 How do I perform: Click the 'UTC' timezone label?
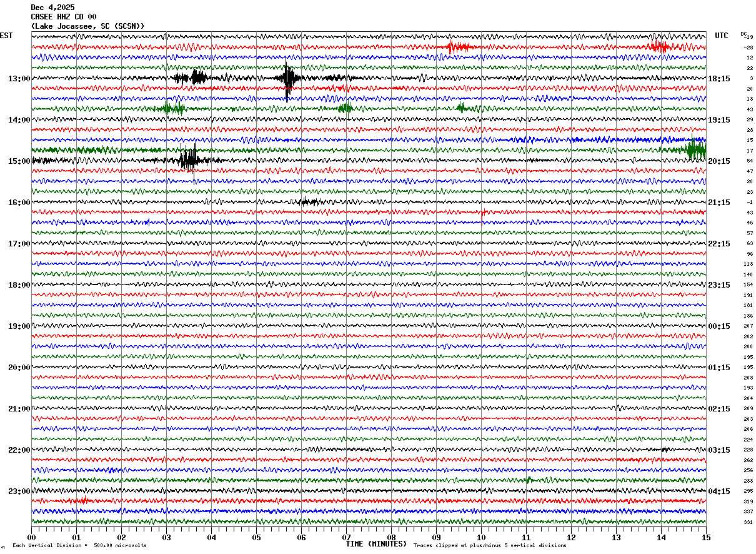pos(722,36)
